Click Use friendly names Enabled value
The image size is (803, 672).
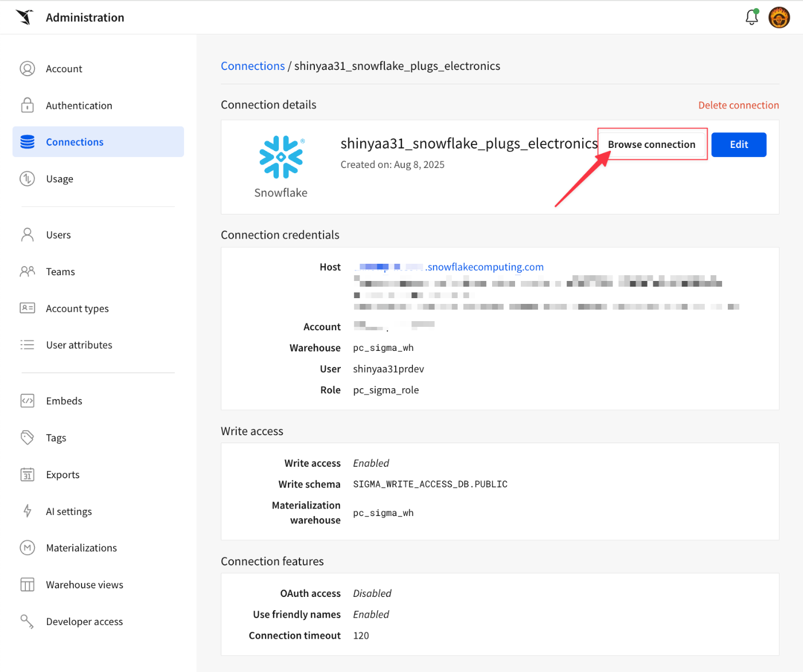tap(371, 615)
